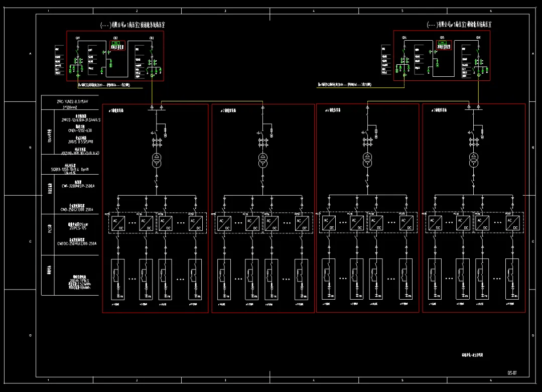The width and height of the screenshot is (542, 392).
Task: Click the green metering device in left HV room
Action: [x=116, y=46]
